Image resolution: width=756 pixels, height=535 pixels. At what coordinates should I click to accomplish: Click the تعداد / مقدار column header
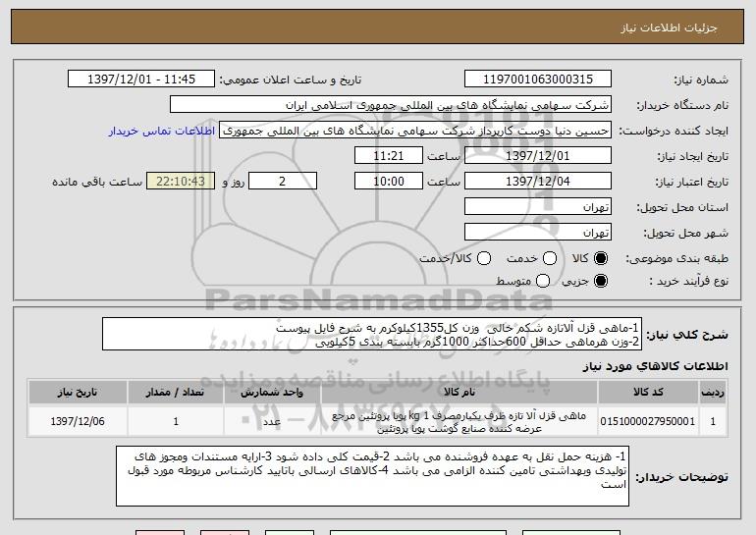[176, 393]
